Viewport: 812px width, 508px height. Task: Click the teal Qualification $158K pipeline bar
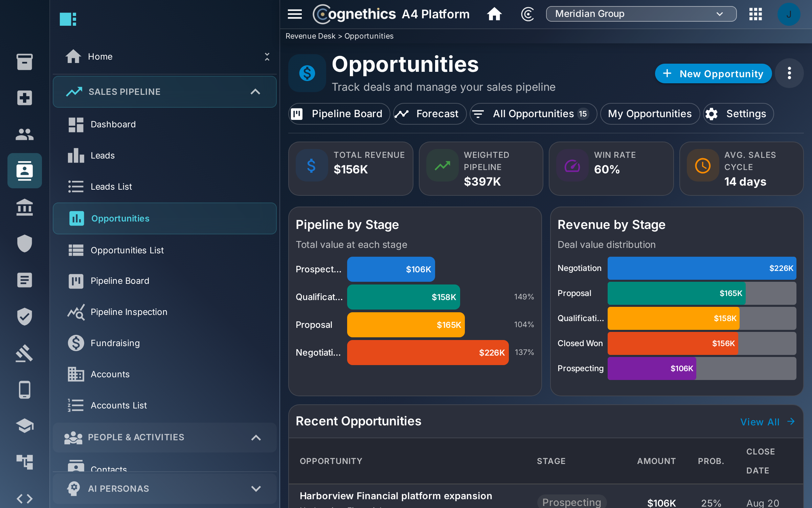[403, 297]
